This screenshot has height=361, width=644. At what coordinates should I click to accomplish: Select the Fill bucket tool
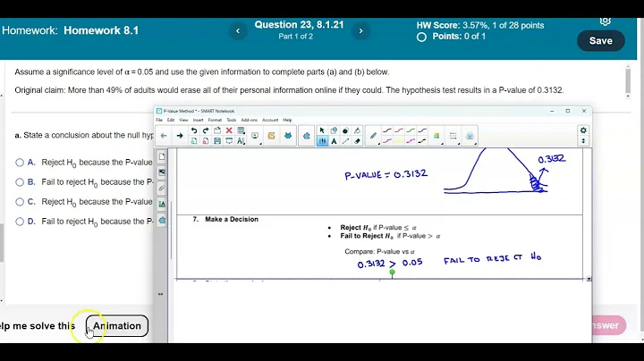pyautogui.click(x=357, y=130)
